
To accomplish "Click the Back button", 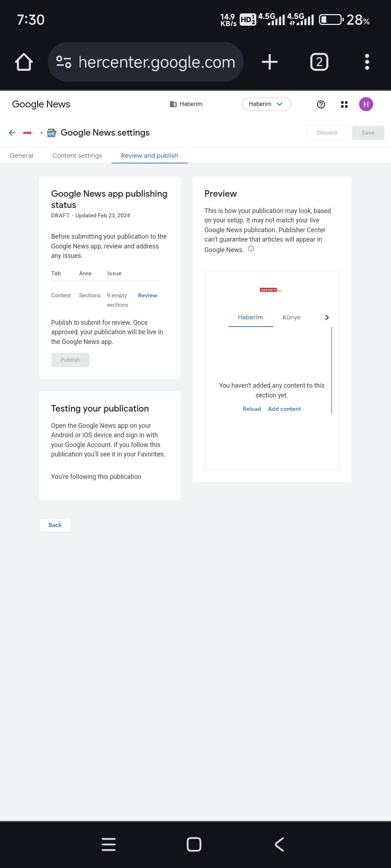I will [55, 525].
